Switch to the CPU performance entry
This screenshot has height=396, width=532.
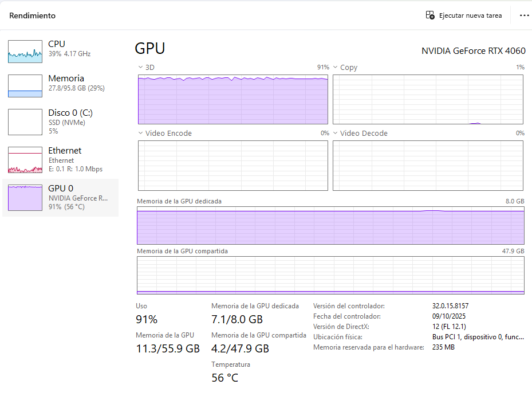57,44
